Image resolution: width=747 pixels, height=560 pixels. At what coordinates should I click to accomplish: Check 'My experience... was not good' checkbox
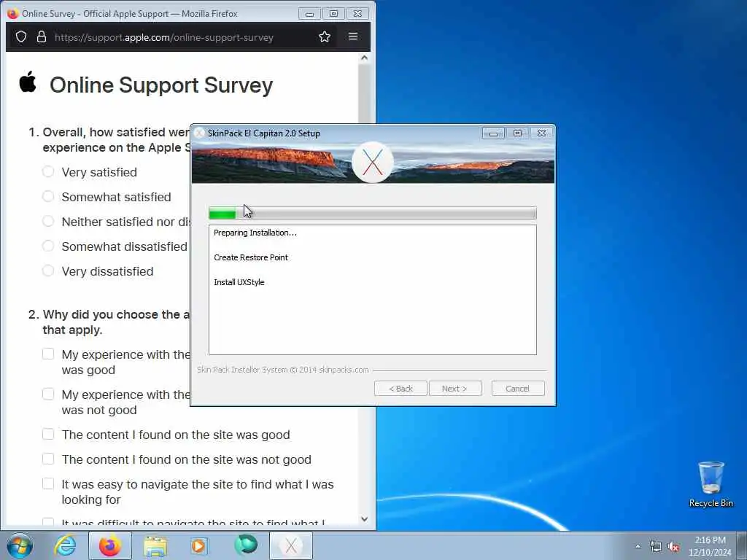tap(48, 394)
